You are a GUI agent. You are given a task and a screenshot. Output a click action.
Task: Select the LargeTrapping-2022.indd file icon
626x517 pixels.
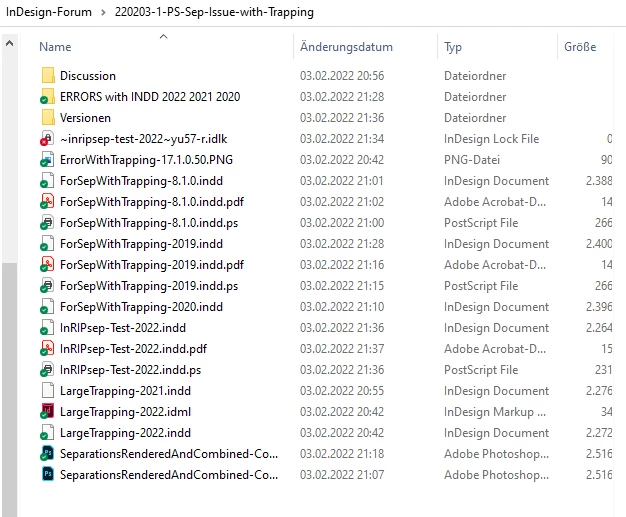tap(48, 433)
